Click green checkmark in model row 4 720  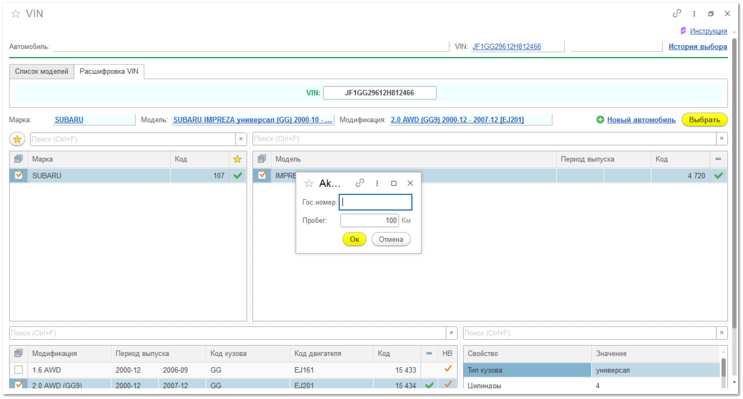[719, 175]
